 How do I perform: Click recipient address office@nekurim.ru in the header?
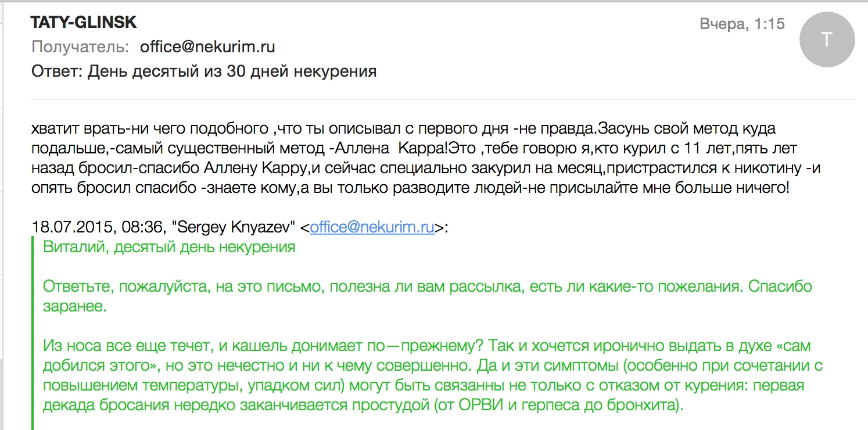[x=207, y=46]
